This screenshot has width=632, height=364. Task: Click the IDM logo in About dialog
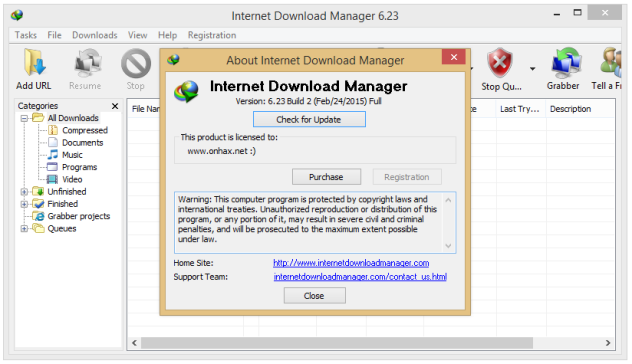coord(186,91)
